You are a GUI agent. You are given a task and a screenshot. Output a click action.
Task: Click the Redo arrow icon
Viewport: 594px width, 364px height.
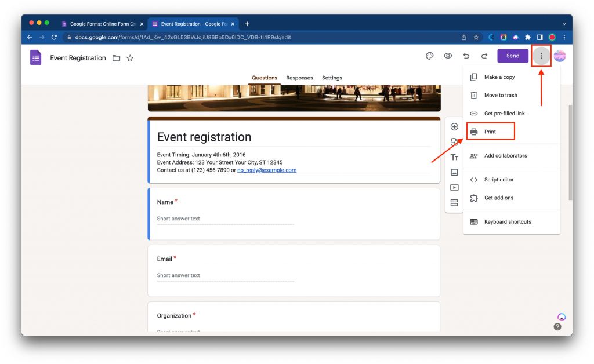484,56
